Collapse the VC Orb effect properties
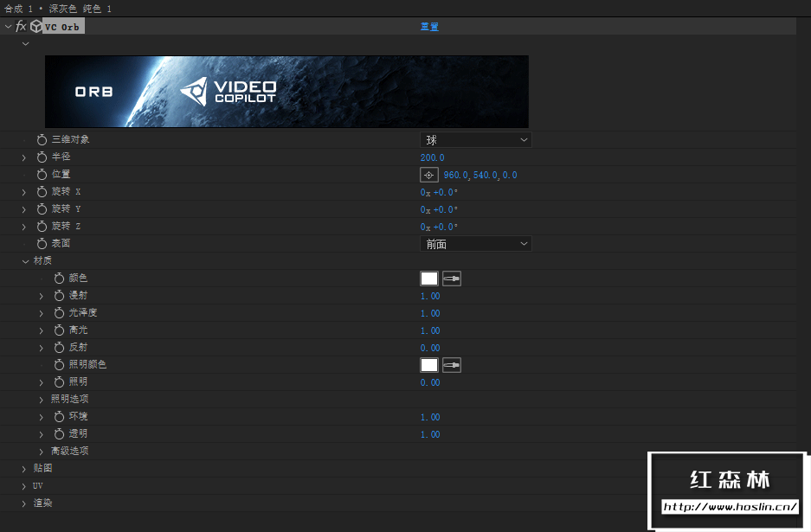811x532 pixels. [8, 26]
